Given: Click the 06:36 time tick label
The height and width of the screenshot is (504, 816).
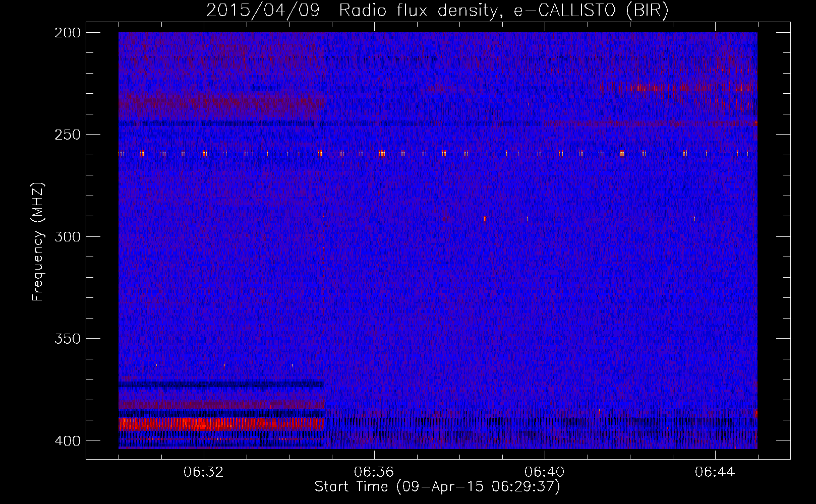Looking at the screenshot, I should tap(374, 472).
